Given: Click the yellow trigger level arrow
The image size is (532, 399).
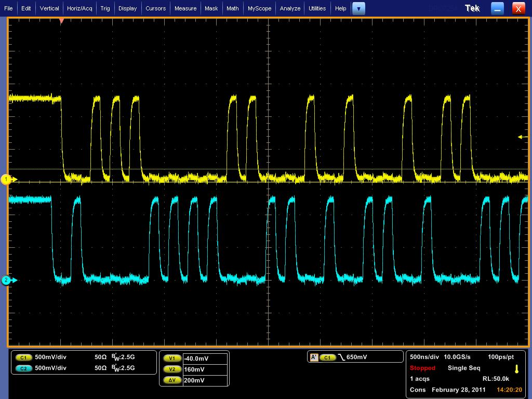Looking at the screenshot, I should 521,137.
